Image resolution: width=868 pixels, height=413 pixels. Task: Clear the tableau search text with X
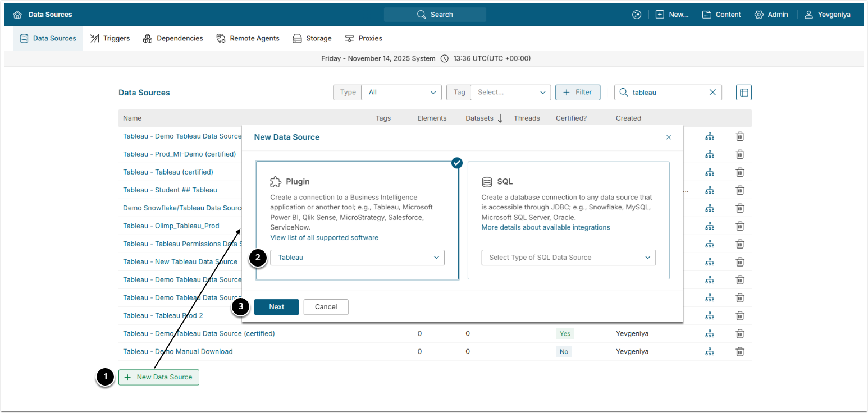coord(712,93)
